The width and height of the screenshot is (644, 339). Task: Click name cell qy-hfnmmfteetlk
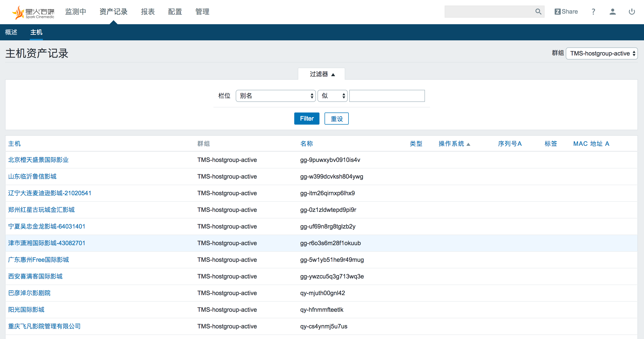point(322,310)
